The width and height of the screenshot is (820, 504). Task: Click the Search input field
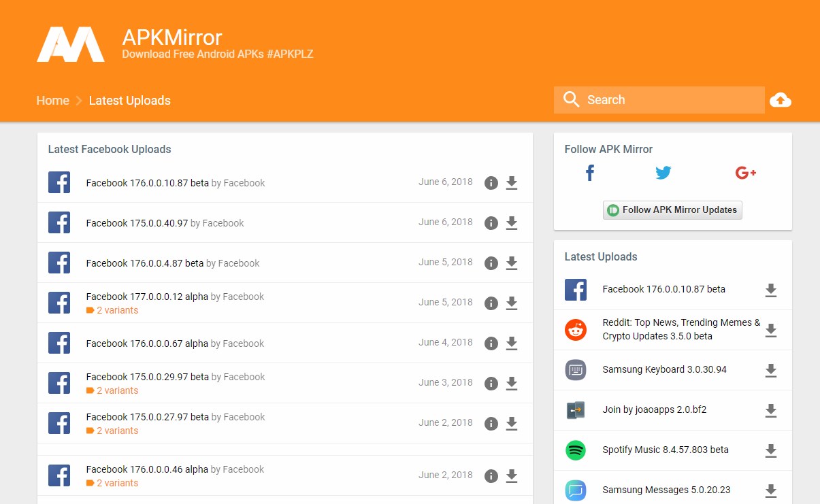pyautogui.click(x=659, y=100)
